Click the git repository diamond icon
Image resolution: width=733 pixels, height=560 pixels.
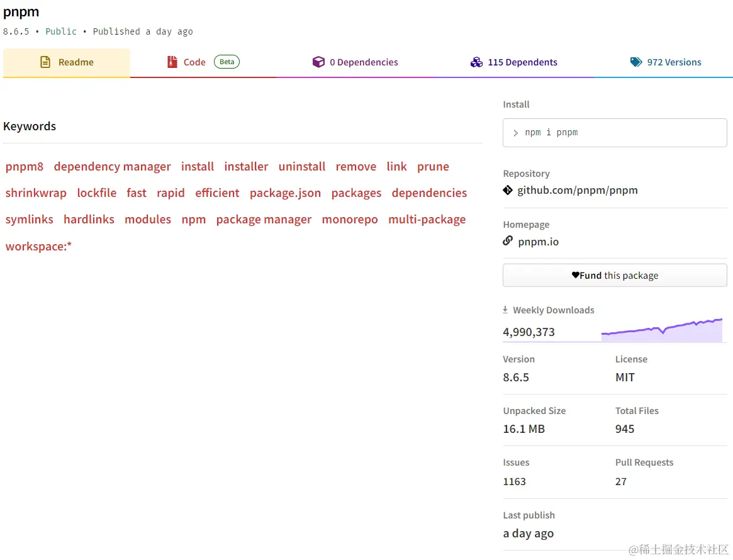point(508,190)
